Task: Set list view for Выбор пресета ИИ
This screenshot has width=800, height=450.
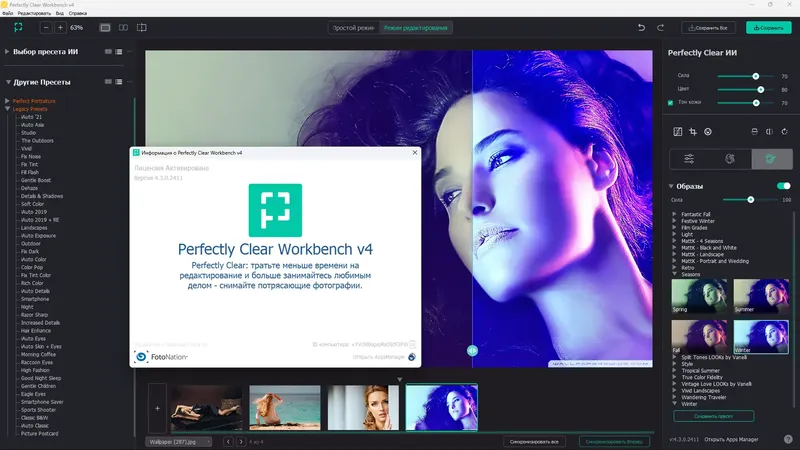Action: (x=118, y=52)
